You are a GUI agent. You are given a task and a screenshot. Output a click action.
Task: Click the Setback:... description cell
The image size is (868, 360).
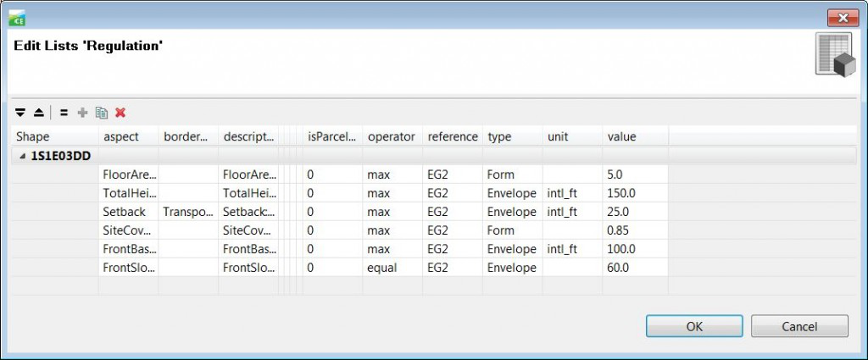[248, 212]
